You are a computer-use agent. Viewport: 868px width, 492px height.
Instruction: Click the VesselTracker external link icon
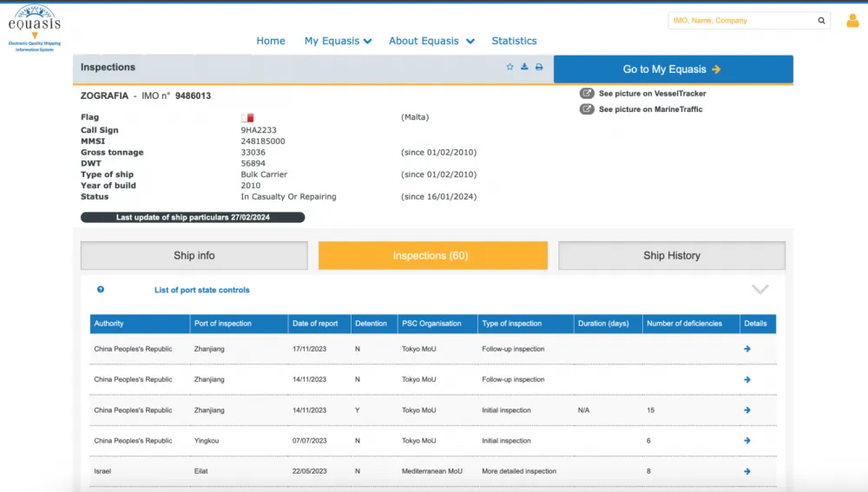click(x=587, y=93)
